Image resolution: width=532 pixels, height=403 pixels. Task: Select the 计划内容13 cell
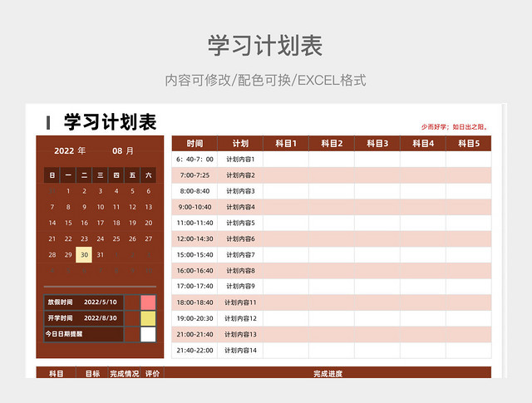click(240, 334)
